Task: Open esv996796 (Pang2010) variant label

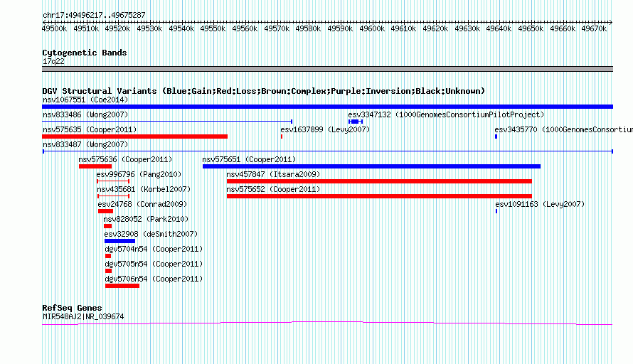Action: coord(139,174)
